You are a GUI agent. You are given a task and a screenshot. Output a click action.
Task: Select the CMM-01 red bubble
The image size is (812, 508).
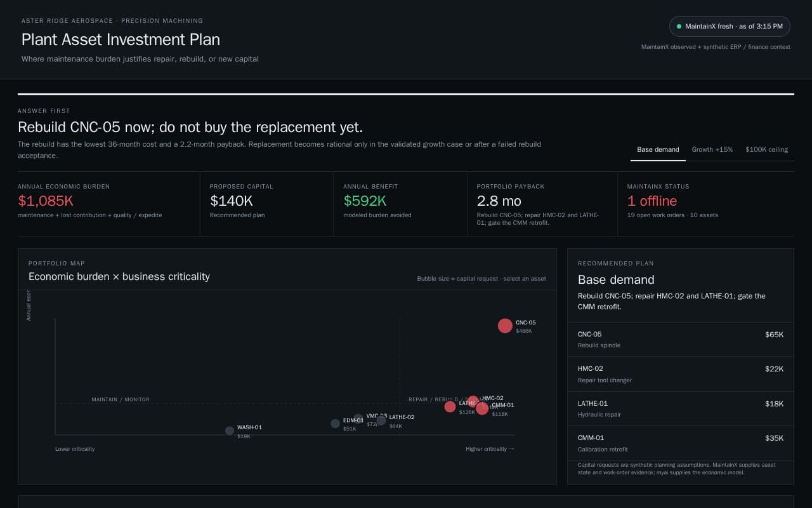(482, 408)
